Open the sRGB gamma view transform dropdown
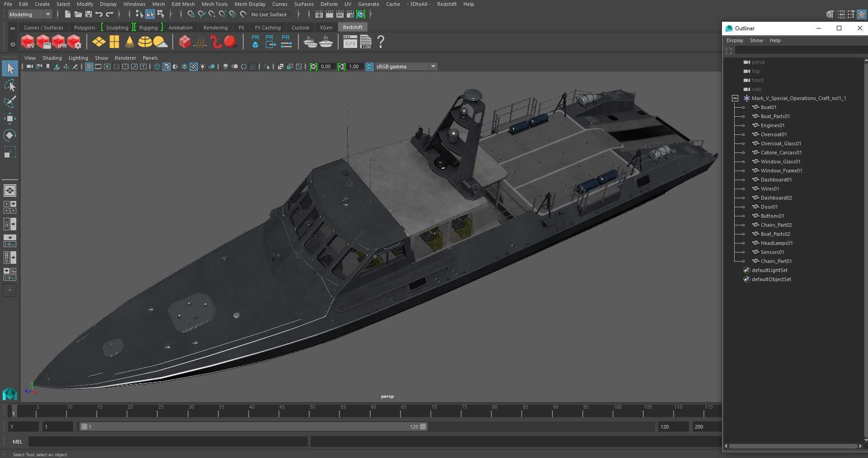This screenshot has height=458, width=868. (406, 67)
